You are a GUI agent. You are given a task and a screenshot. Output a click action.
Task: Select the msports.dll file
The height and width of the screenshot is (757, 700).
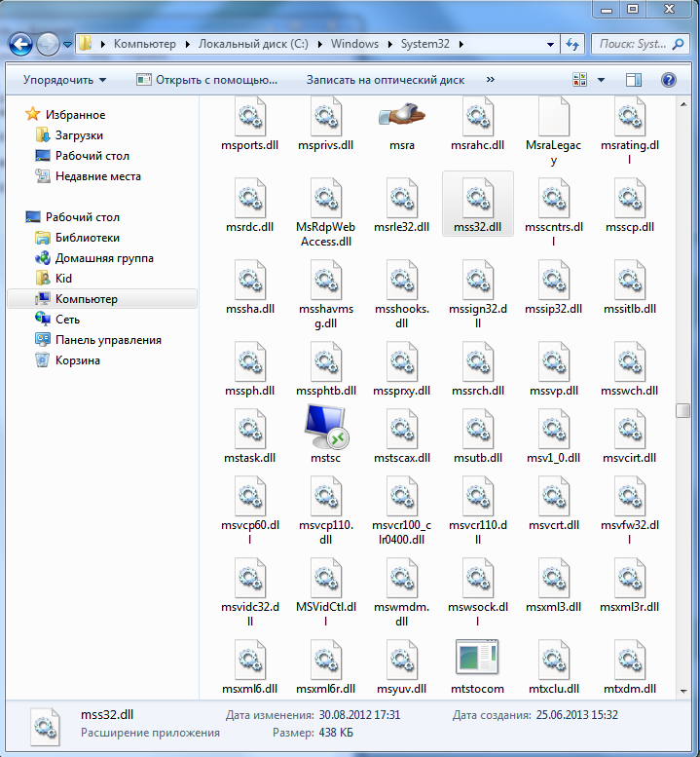pyautogui.click(x=249, y=125)
